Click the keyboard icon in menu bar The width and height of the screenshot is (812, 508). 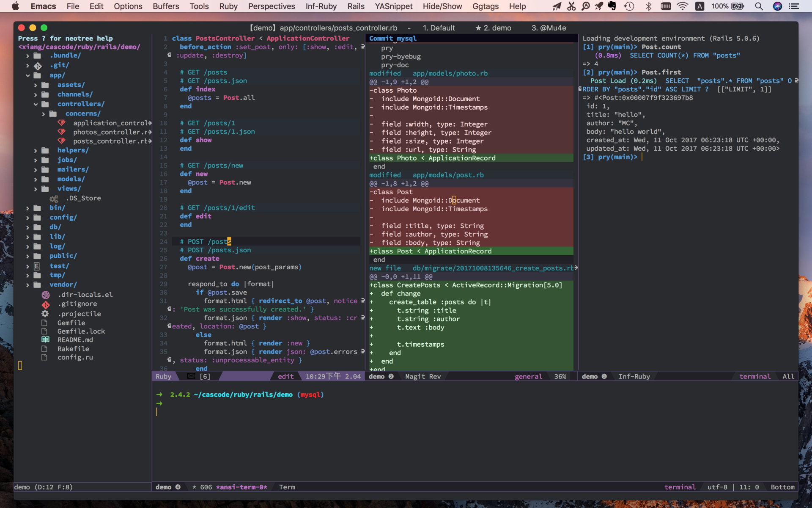click(666, 6)
